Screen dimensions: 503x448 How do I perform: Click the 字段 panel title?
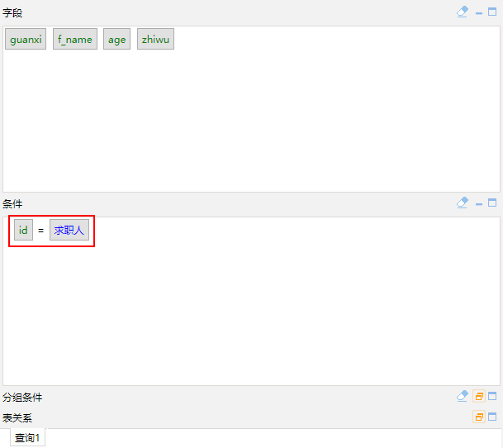tap(12, 13)
